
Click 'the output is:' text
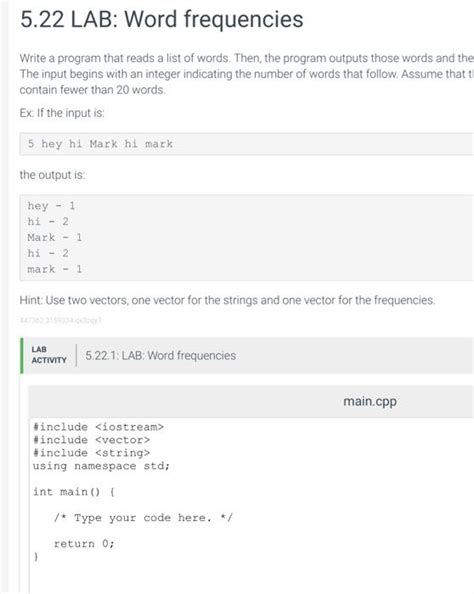[x=52, y=175]
